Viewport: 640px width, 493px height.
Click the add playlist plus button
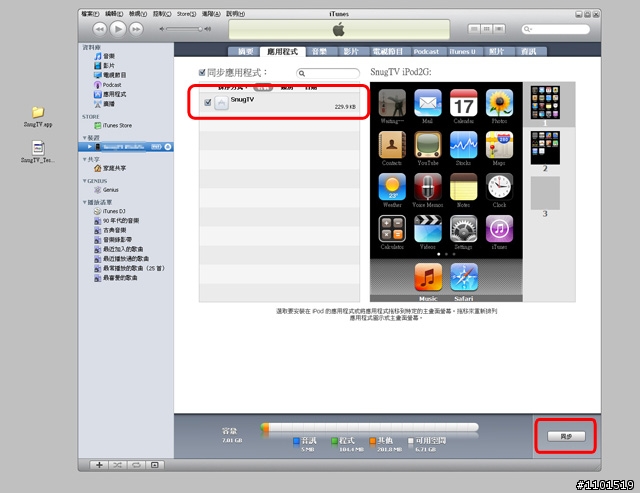(x=99, y=465)
